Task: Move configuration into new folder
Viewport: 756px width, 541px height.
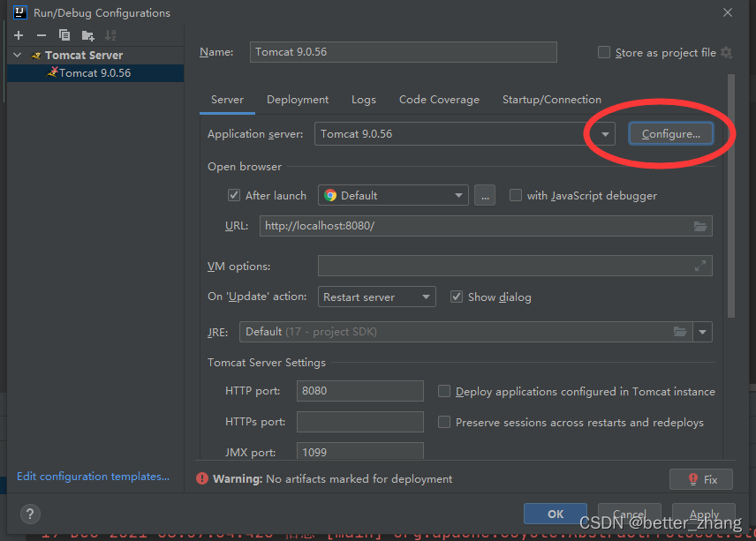Action: click(x=87, y=35)
